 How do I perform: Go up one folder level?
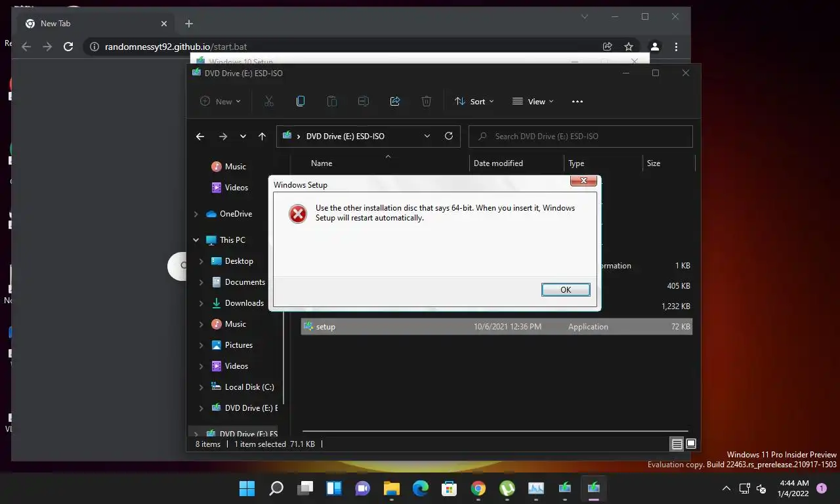(x=262, y=136)
